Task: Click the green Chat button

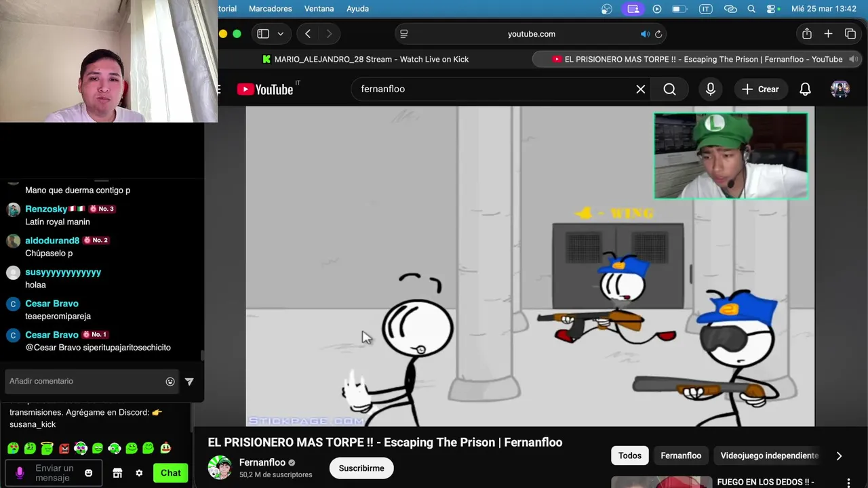Action: pos(170,473)
